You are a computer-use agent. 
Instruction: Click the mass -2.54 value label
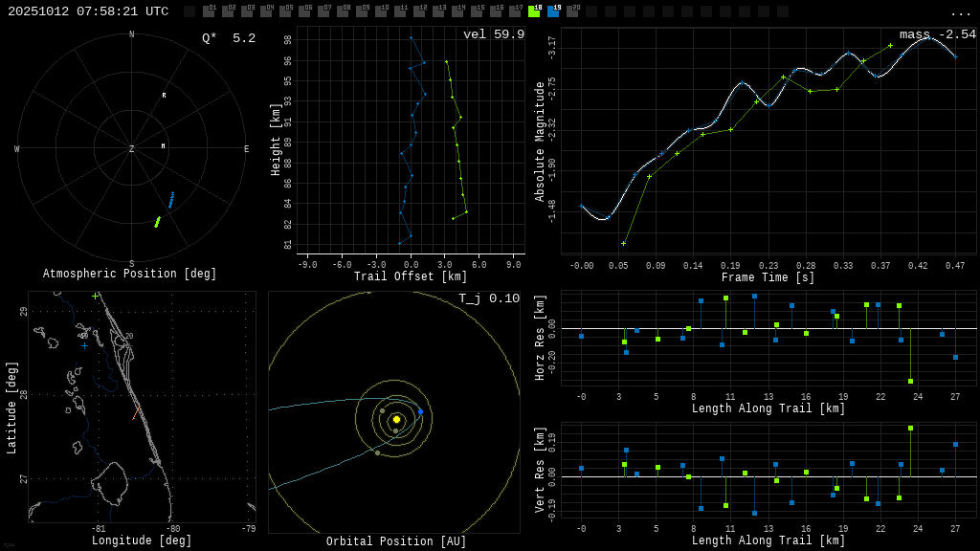[937, 34]
